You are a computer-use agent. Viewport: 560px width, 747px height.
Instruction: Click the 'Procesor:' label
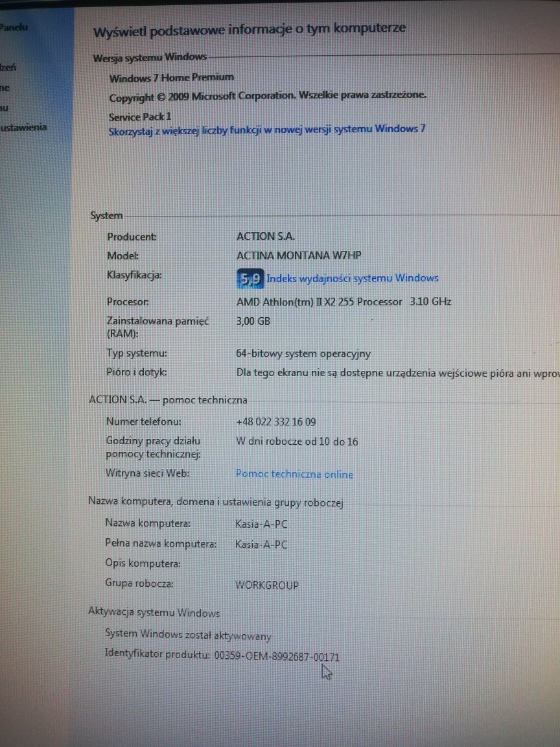(x=128, y=302)
